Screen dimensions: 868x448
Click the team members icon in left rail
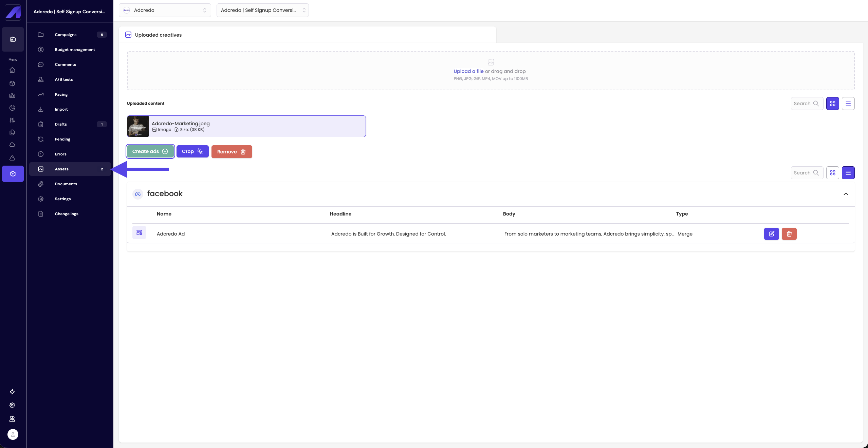tap(13, 419)
